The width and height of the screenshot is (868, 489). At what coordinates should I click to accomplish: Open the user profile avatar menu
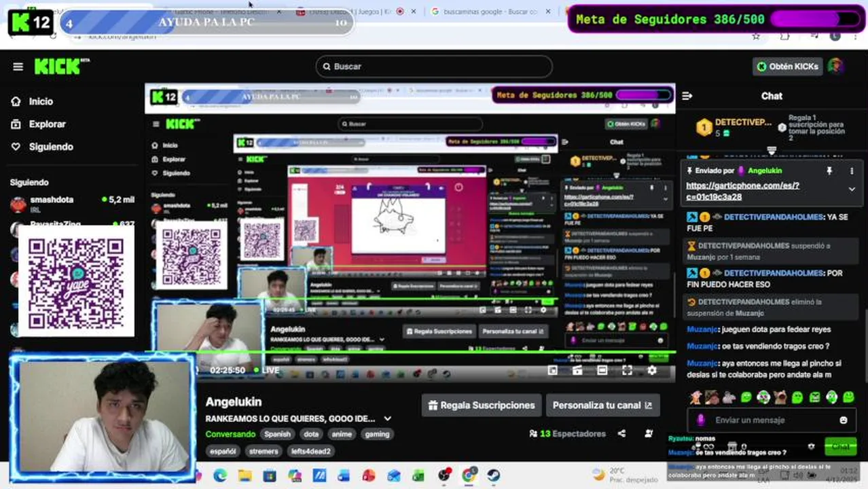[x=835, y=66]
